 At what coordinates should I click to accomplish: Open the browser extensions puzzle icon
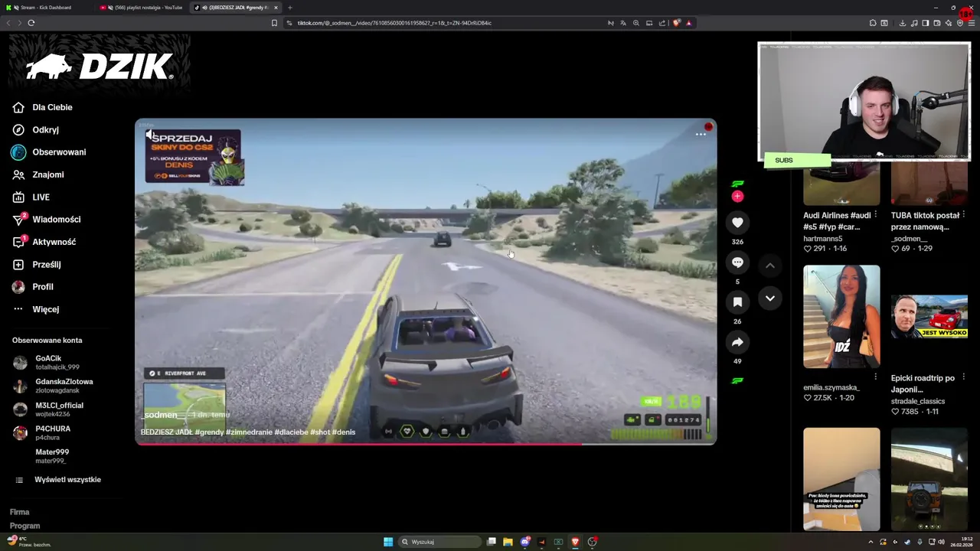[873, 23]
